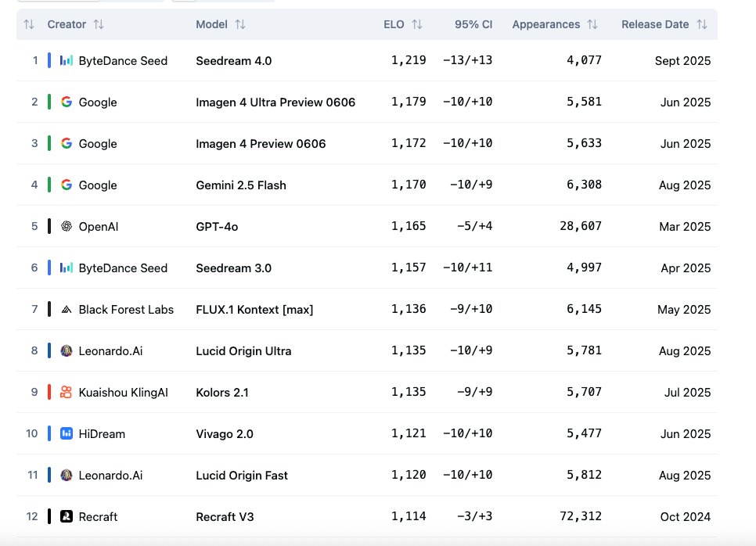
Task: Click the HiDream logo icon
Action: (x=67, y=433)
